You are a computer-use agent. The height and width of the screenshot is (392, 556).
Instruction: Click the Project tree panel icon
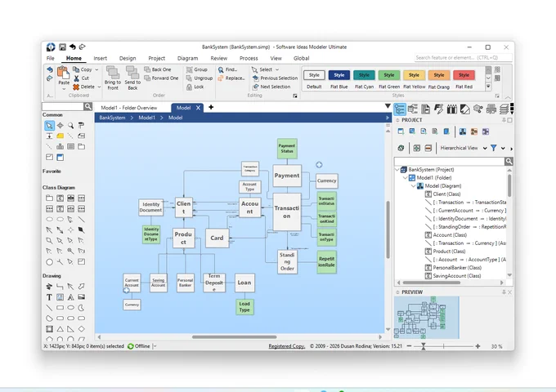click(x=400, y=109)
